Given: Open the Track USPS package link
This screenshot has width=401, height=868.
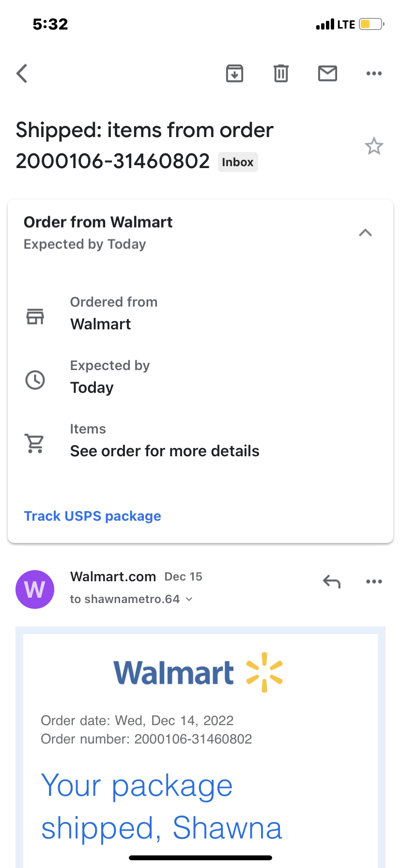Looking at the screenshot, I should pos(93,516).
